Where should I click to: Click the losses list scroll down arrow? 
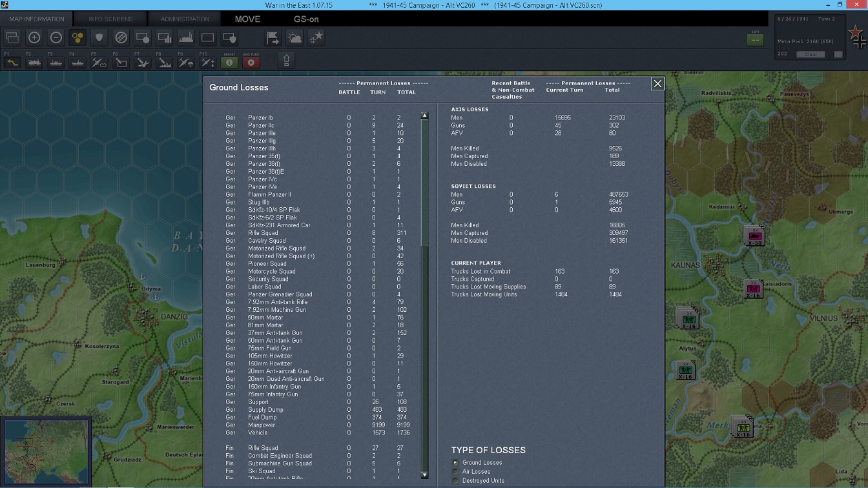click(x=424, y=475)
